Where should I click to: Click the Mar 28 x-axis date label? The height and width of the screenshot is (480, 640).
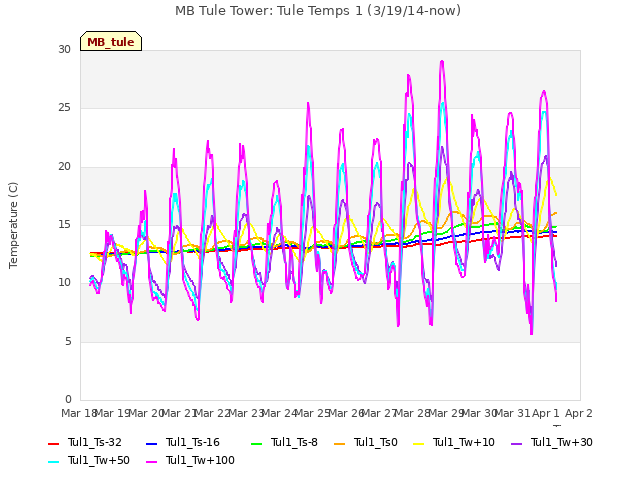pos(412,413)
